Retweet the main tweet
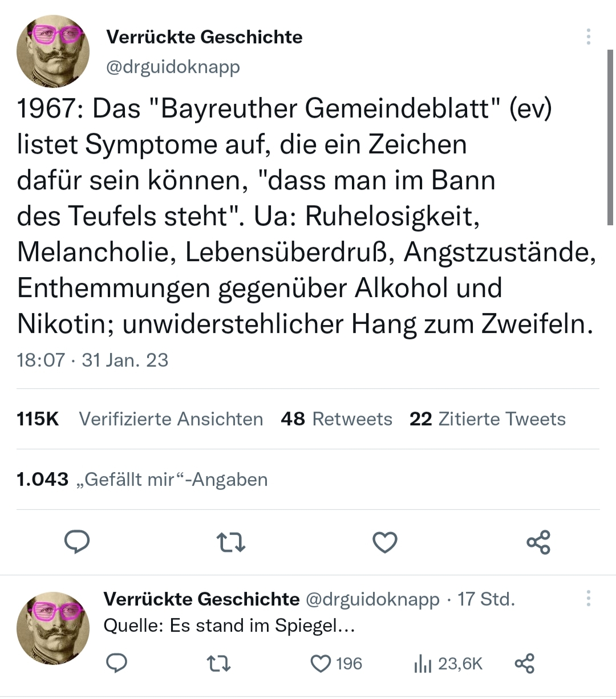Screen dimensions: 616x699 point(232,542)
